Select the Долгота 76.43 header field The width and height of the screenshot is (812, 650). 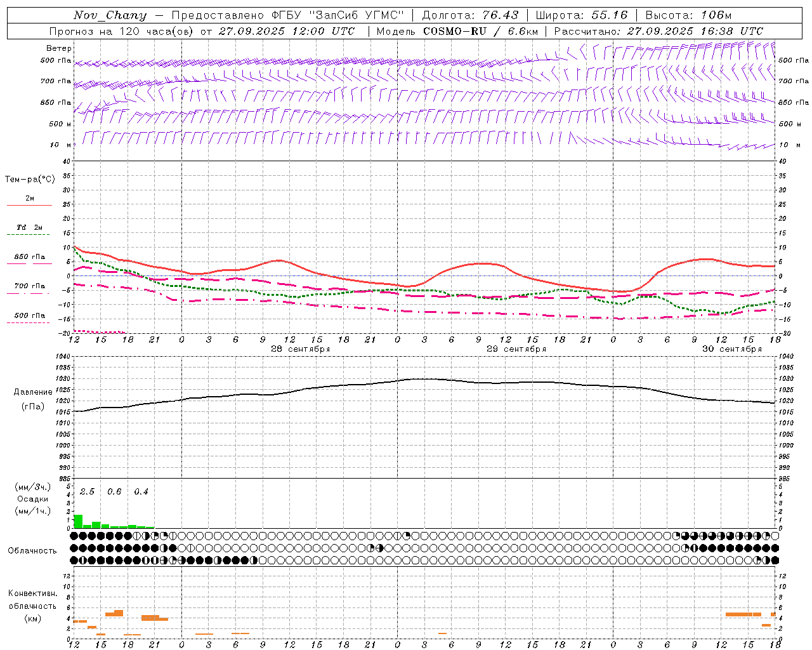click(x=470, y=15)
